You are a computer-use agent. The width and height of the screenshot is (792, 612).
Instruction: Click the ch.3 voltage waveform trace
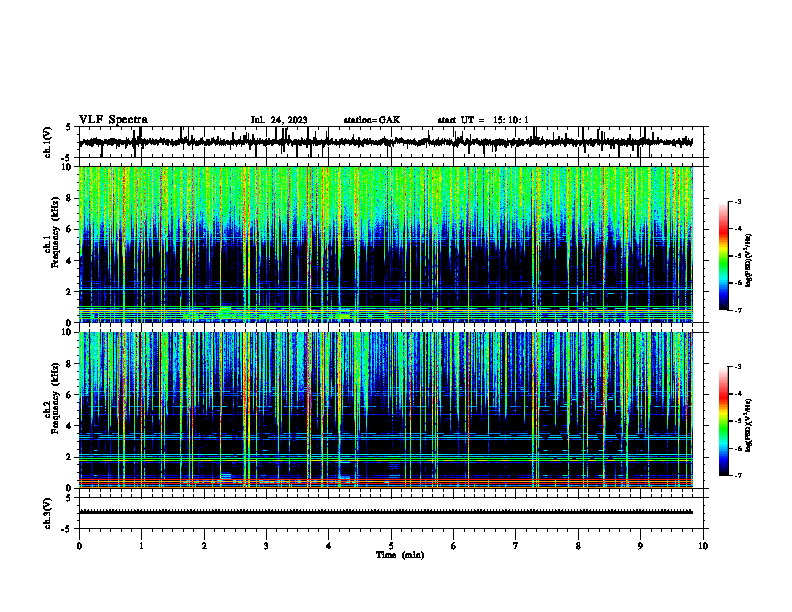coord(386,512)
